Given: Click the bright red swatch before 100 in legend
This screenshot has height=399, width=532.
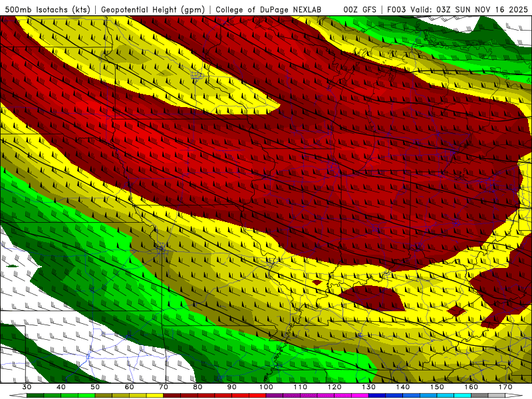Looking at the screenshot, I should pos(257,396).
